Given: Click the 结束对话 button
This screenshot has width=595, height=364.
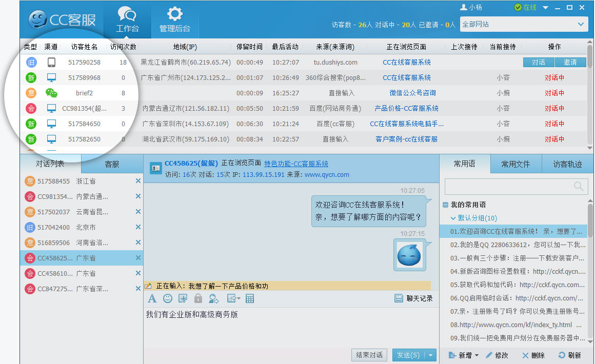Looking at the screenshot, I should [369, 355].
